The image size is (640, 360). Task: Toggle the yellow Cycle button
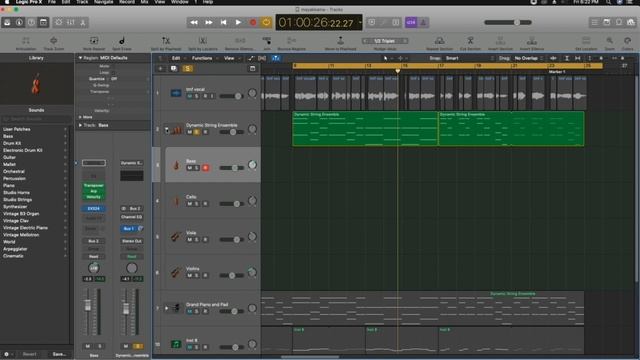pos(267,22)
